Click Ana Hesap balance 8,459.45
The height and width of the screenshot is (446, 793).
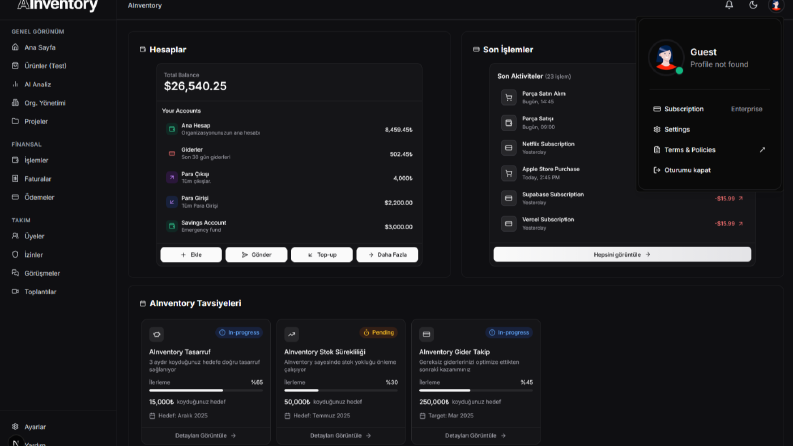tap(399, 130)
